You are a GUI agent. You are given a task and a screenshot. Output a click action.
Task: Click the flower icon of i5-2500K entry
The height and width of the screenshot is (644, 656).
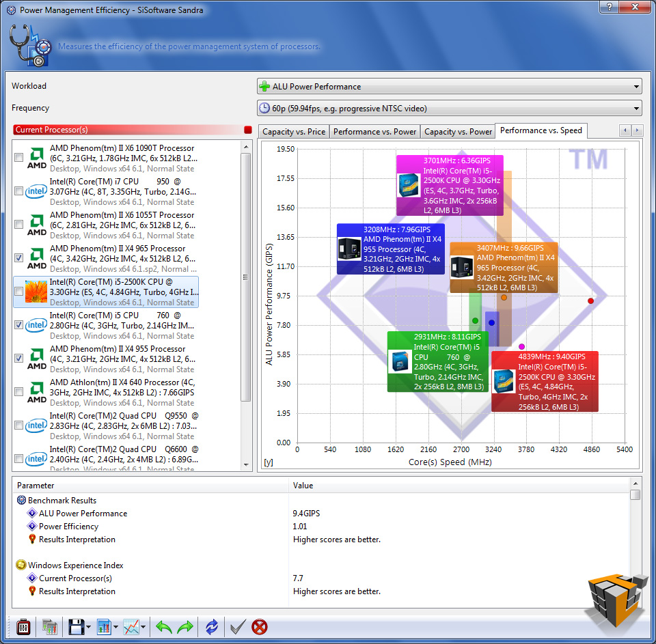tap(36, 292)
